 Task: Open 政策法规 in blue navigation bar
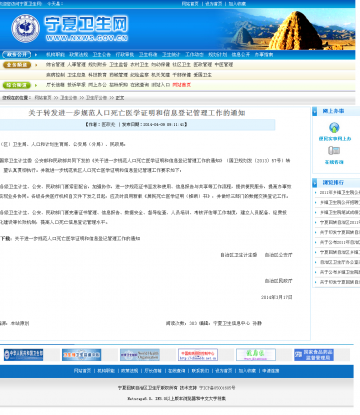coord(79,55)
